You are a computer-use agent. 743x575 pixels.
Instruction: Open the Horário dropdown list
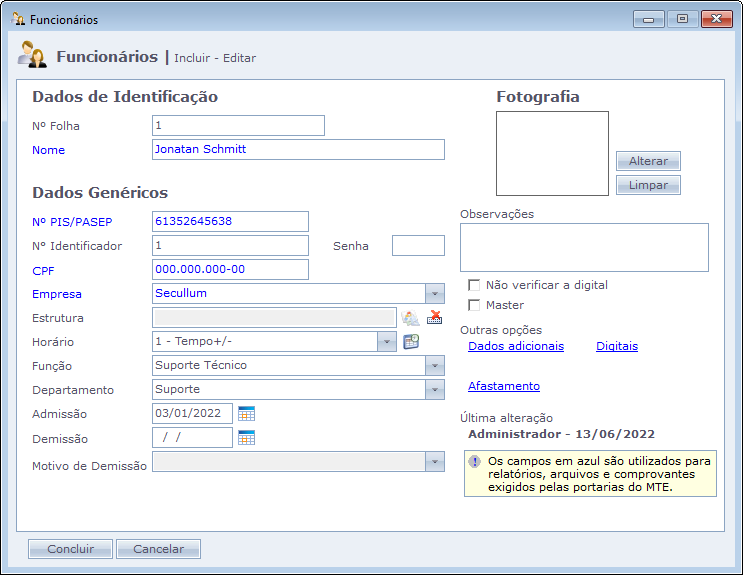coord(387,342)
